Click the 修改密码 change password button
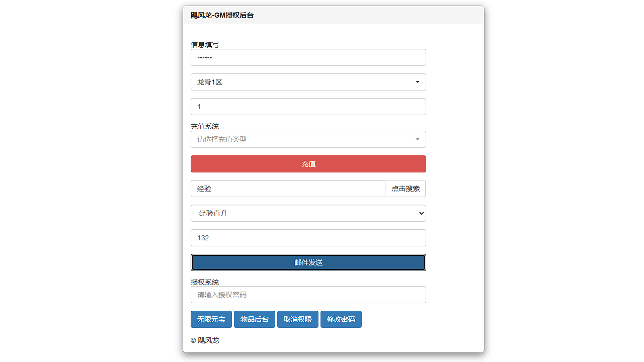 coord(341,319)
